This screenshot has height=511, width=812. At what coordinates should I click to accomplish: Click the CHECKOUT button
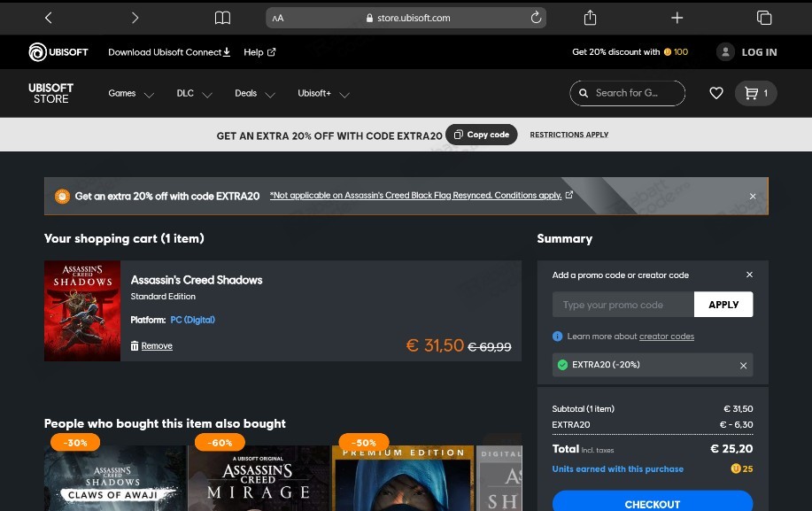pos(653,501)
